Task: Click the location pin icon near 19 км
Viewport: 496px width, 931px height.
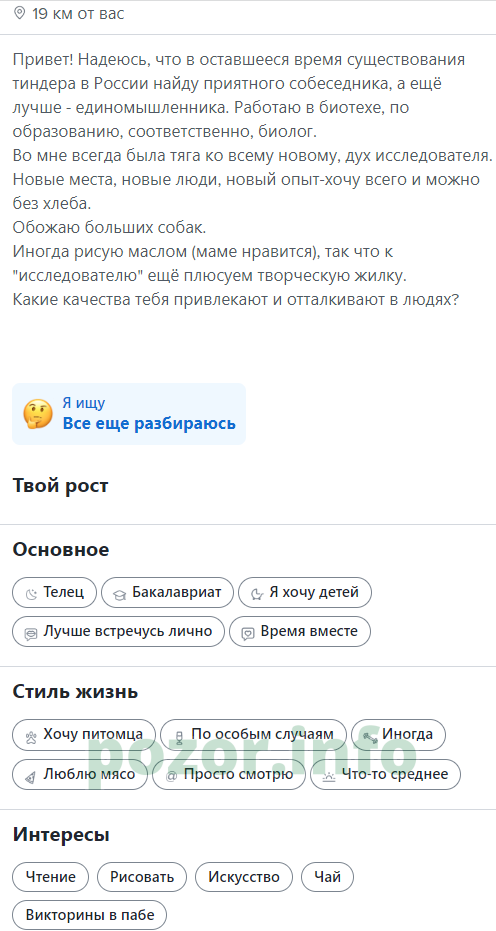Action: (20, 13)
